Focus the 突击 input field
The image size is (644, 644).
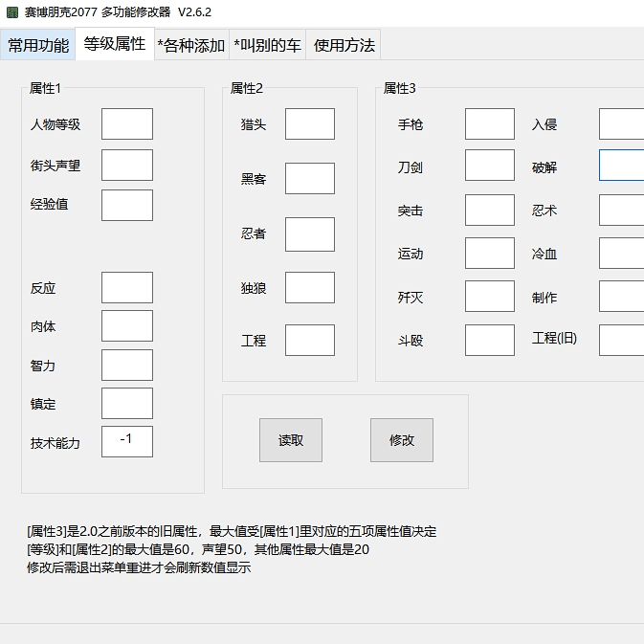click(x=490, y=211)
